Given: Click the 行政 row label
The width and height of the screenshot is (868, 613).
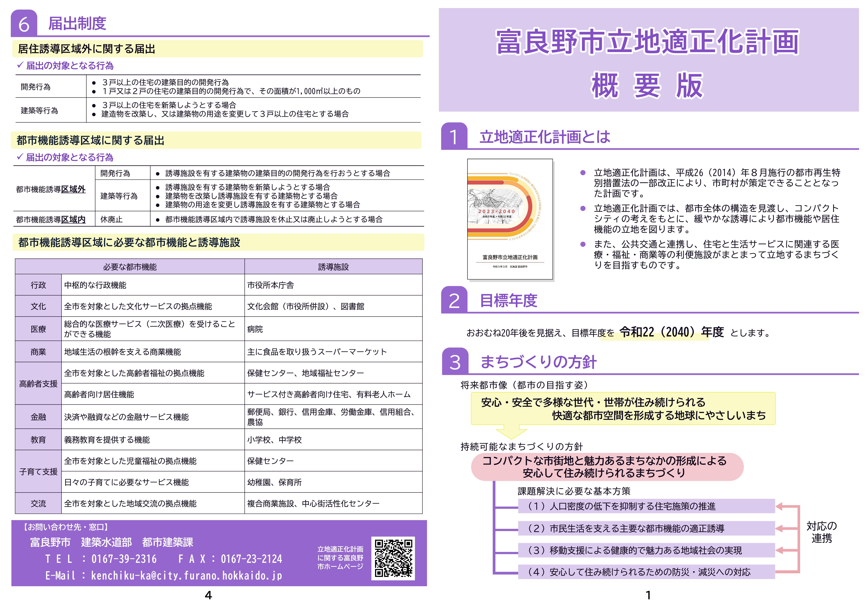Looking at the screenshot, I should point(38,285).
